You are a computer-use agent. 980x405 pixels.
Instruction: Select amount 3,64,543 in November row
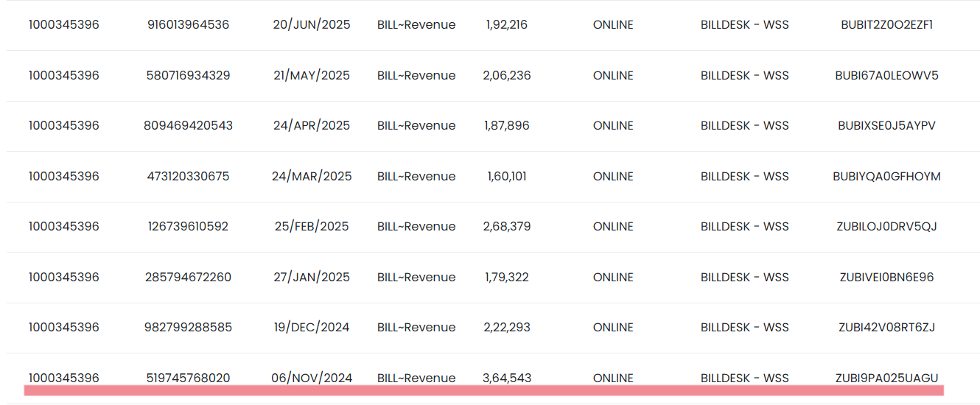(x=507, y=378)
